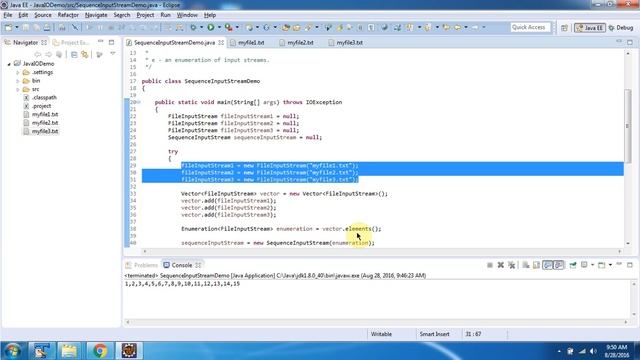The height and width of the screenshot is (360, 640).
Task: Click the Debug bug toolbar icon
Action: [x=193, y=27]
